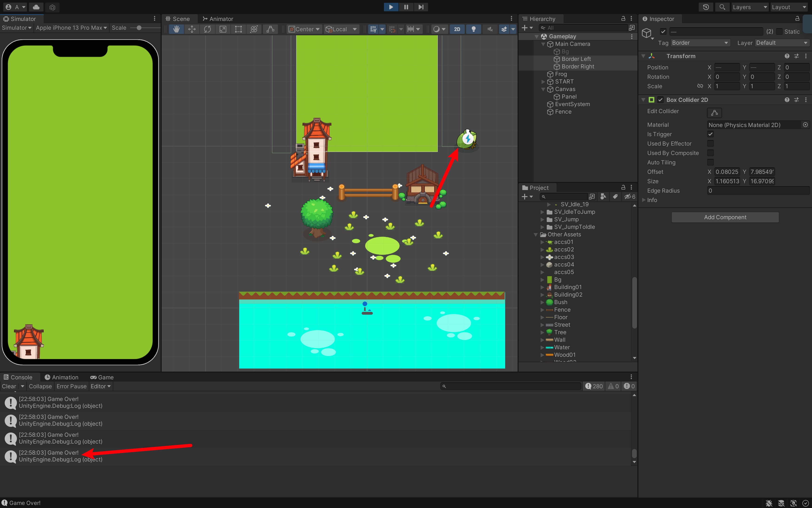Screen dimensions: 812x508
Task: Select the custom editor tools icon in Scene toolbar
Action: (x=270, y=29)
